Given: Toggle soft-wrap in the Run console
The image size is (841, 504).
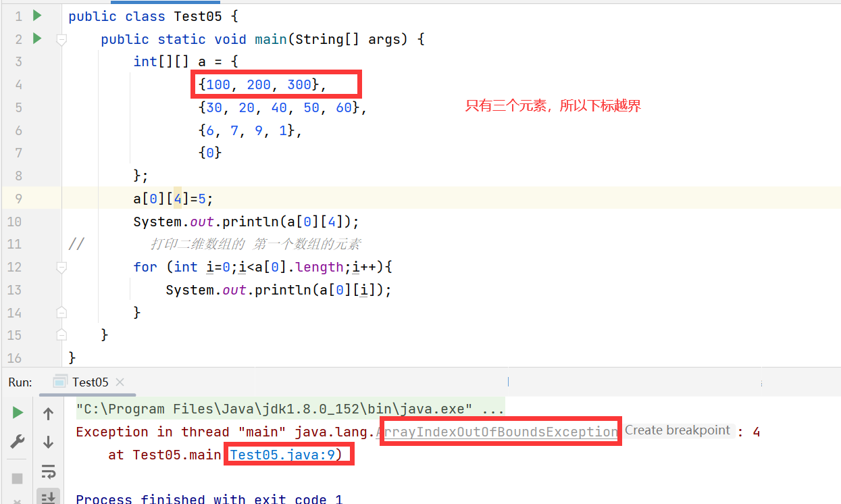Looking at the screenshot, I should point(48,471).
